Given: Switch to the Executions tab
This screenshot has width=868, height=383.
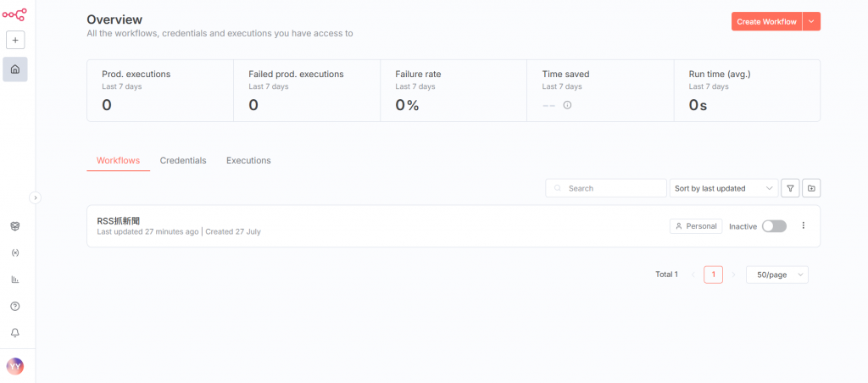Looking at the screenshot, I should [x=248, y=160].
